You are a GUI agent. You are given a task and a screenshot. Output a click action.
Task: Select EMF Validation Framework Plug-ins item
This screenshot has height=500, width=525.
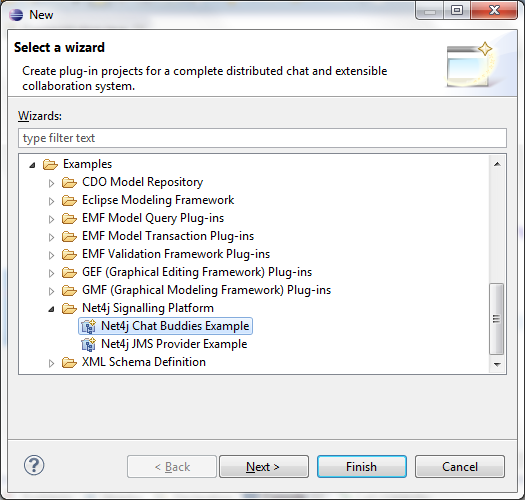(176, 254)
